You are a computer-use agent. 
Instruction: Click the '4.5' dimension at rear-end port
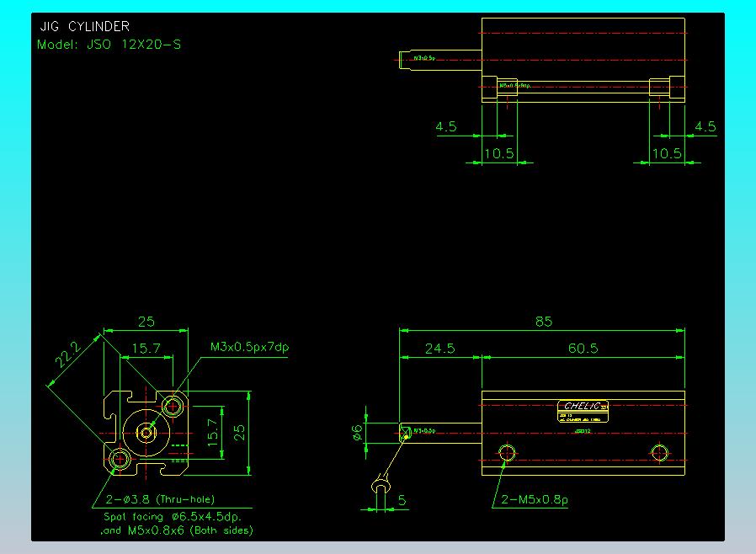pos(705,127)
